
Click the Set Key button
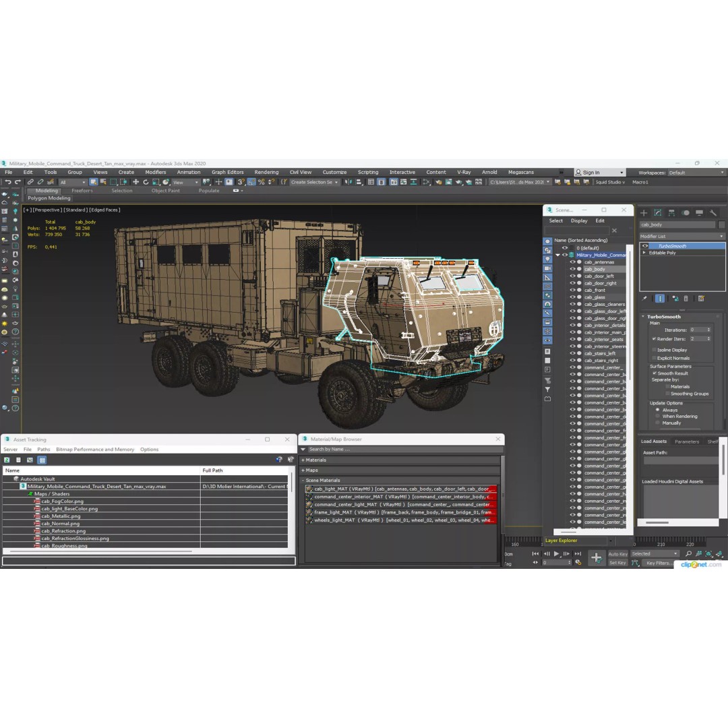617,563
